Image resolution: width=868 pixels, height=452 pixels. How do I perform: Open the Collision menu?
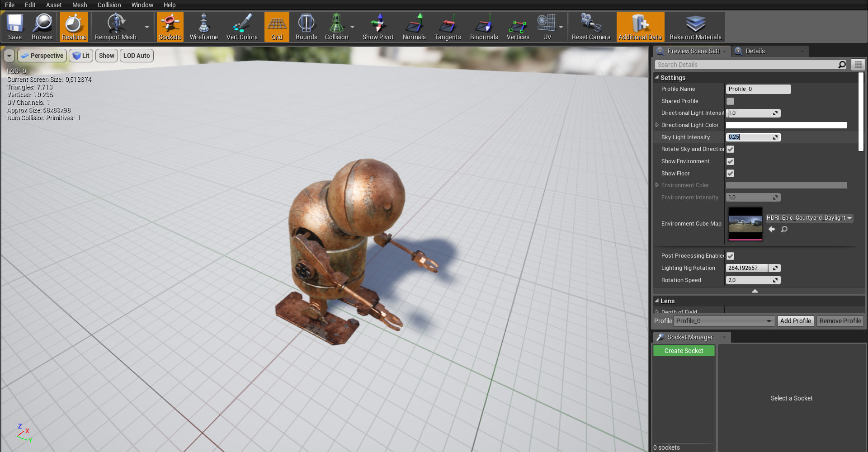click(109, 5)
